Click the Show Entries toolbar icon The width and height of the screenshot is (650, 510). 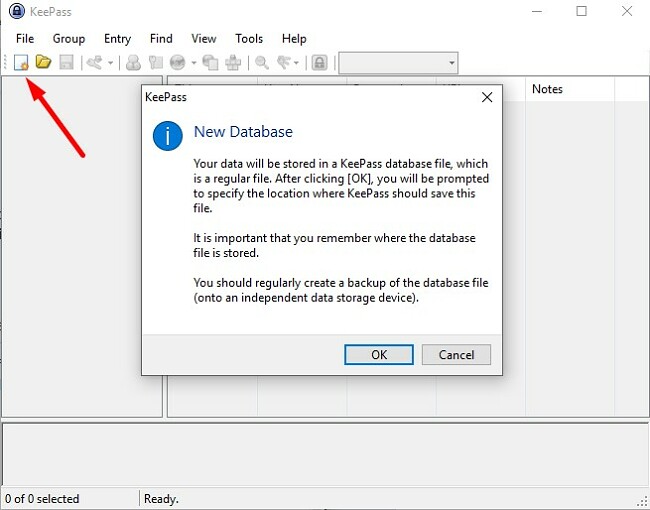284,63
